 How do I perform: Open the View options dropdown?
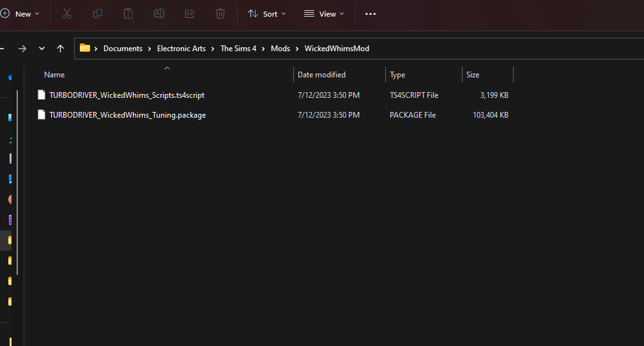click(x=324, y=13)
